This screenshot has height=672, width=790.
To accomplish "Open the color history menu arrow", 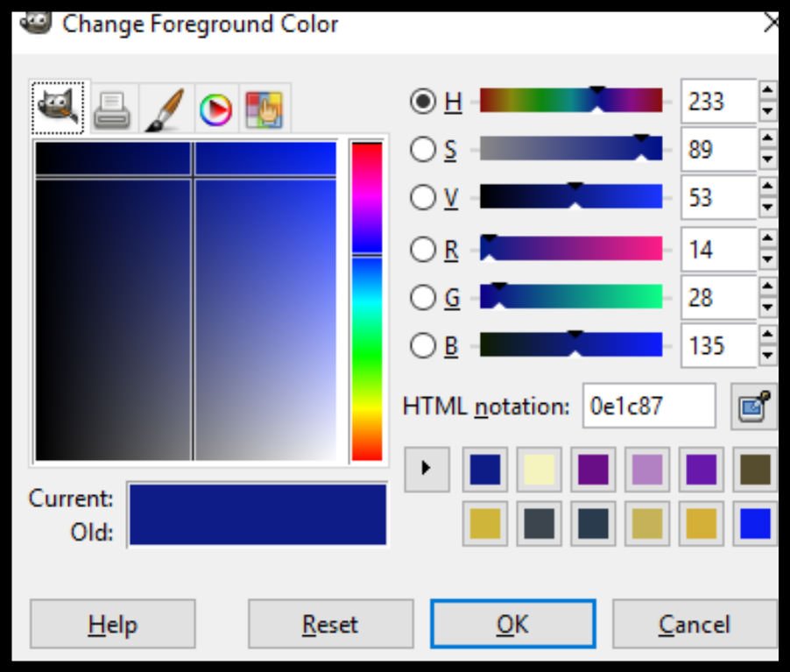I will coord(427,469).
